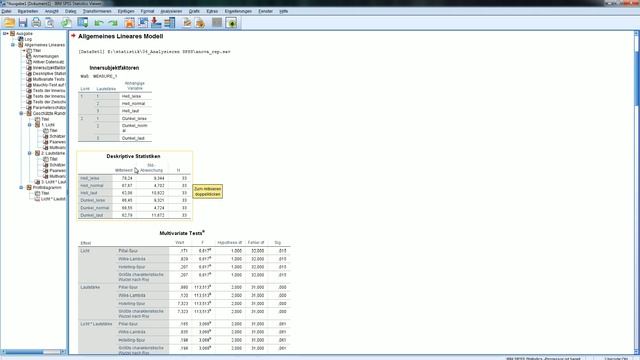Viewport: 640px width, 360px height.
Task: Click the Go to Variable toolbar icon
Action: [156, 23]
